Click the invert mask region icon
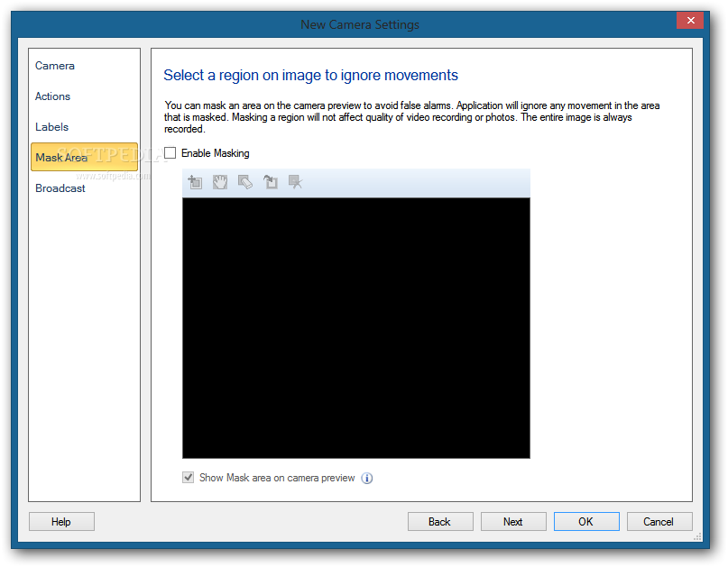The height and width of the screenshot is (567, 728). (271, 182)
